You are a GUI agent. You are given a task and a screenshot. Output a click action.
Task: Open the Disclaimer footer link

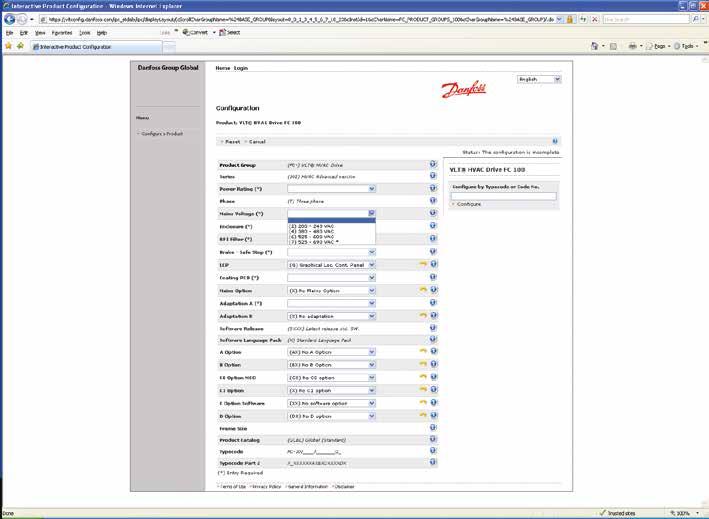(x=345, y=486)
